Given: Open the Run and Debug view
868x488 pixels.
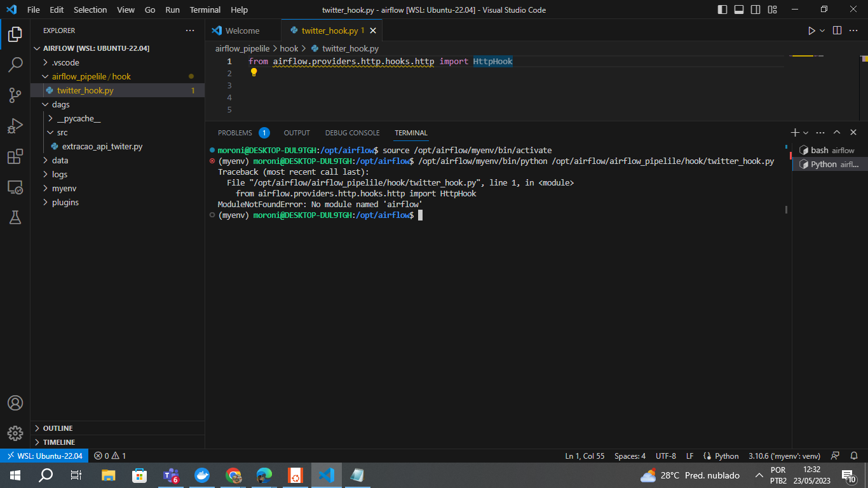Looking at the screenshot, I should (15, 125).
